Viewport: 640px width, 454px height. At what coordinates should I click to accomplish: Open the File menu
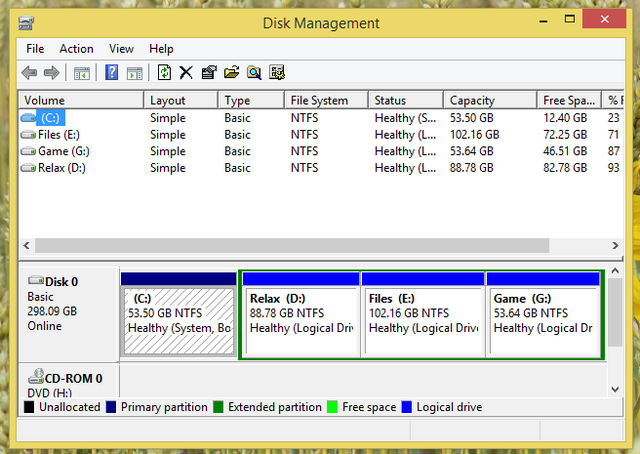[35, 49]
